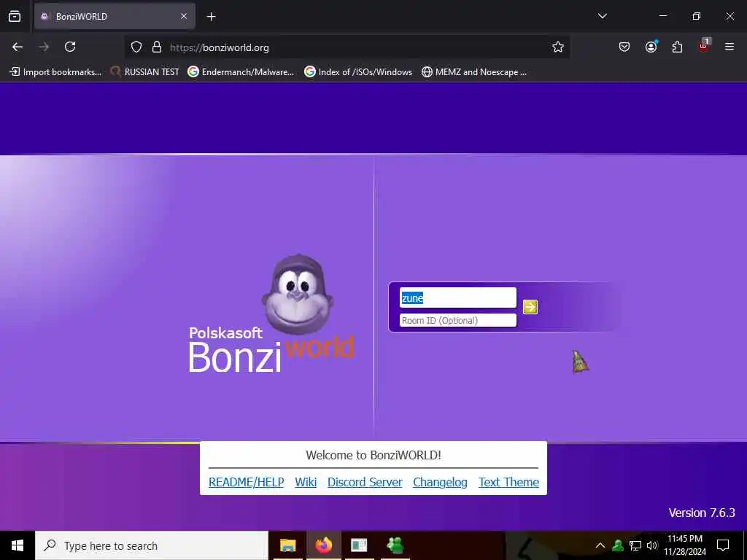Click the Bonzi gorilla logo image
This screenshot has height=560, width=747.
coord(298,295)
